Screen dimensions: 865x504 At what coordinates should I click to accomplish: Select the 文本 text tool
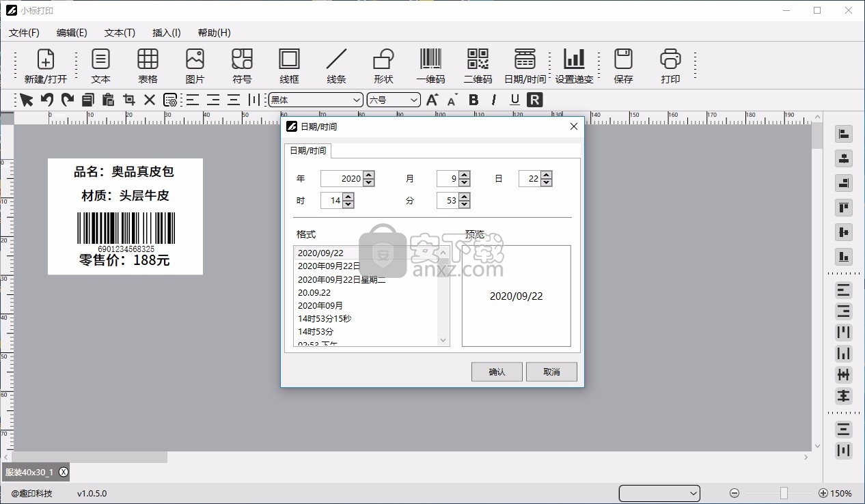click(x=100, y=66)
